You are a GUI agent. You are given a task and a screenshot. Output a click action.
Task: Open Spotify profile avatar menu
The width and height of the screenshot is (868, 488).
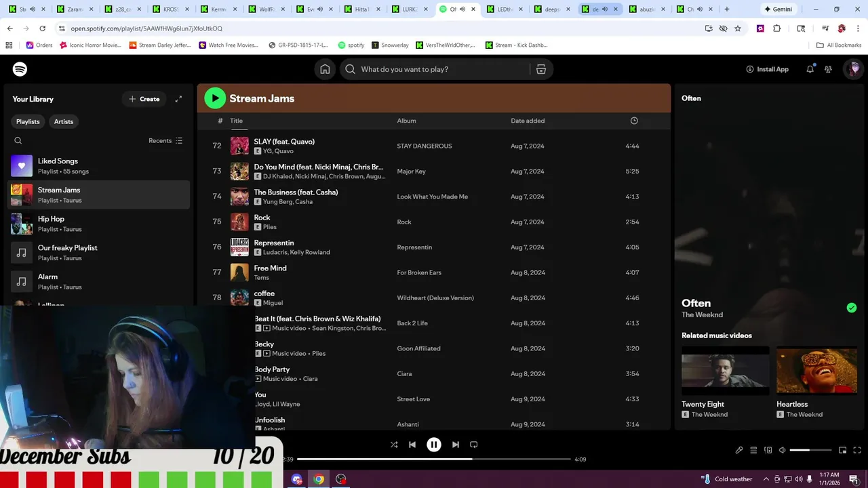[854, 69]
